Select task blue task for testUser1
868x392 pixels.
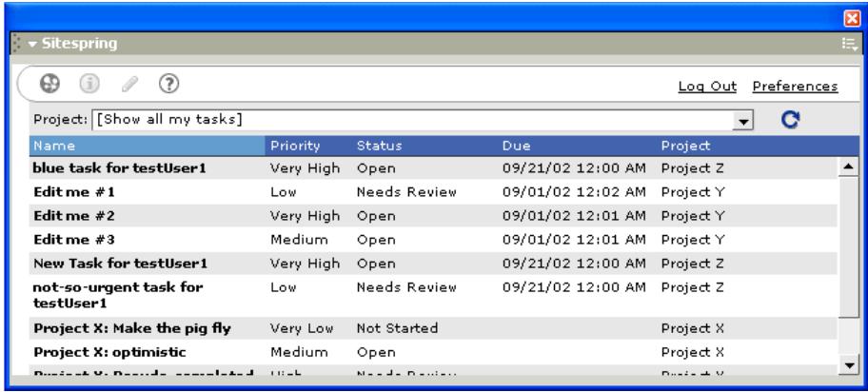pyautogui.click(x=120, y=168)
